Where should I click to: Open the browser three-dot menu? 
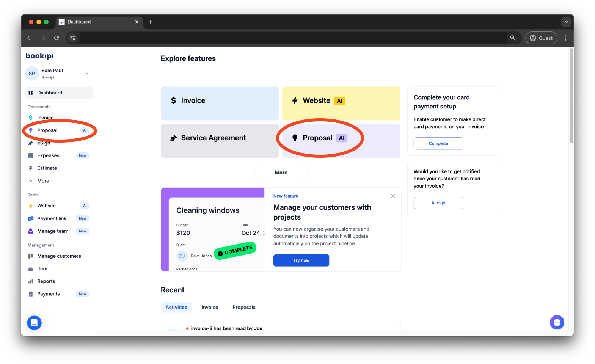[565, 38]
